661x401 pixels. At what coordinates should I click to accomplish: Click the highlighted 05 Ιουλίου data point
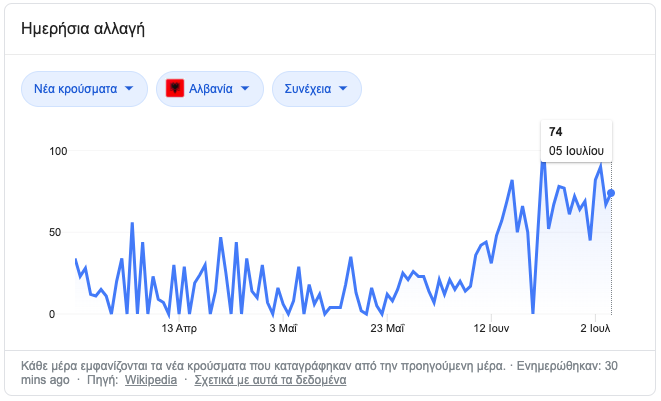coord(611,193)
